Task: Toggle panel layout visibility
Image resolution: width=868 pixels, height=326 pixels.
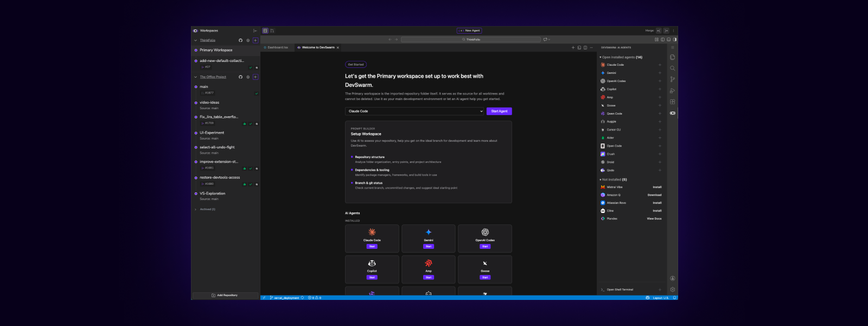Action: point(668,39)
